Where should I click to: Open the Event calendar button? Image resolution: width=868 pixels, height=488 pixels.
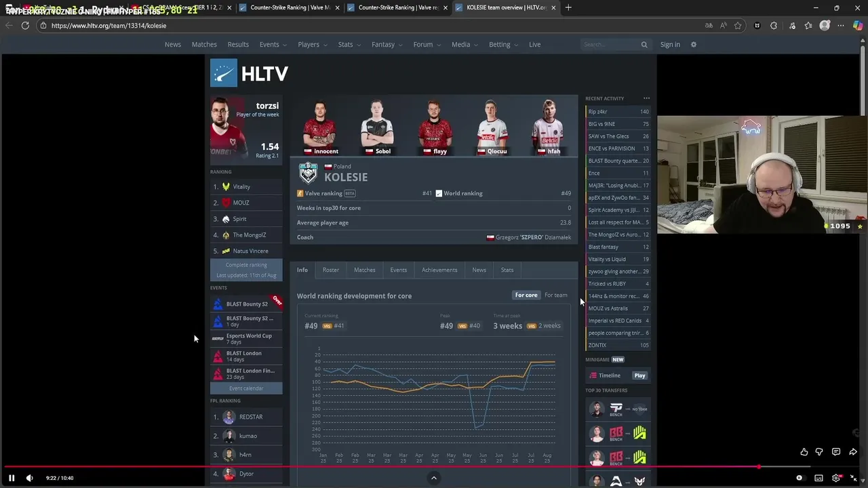pos(246,388)
